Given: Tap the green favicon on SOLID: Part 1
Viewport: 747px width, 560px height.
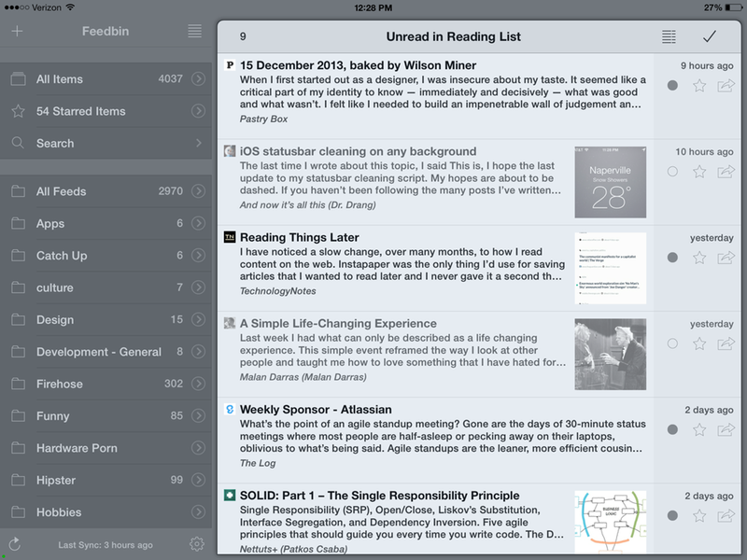Looking at the screenshot, I should tap(230, 496).
